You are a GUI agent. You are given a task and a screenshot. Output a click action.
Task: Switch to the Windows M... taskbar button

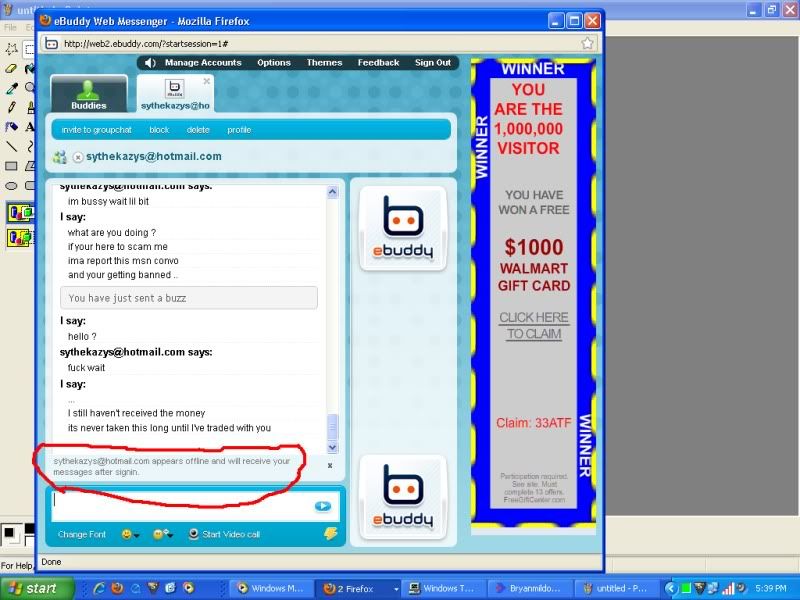click(270, 588)
